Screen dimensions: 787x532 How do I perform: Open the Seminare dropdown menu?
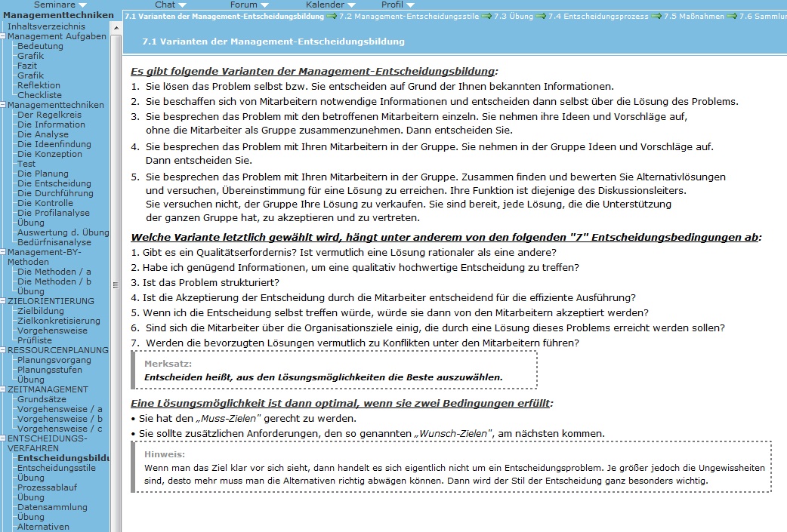point(60,5)
